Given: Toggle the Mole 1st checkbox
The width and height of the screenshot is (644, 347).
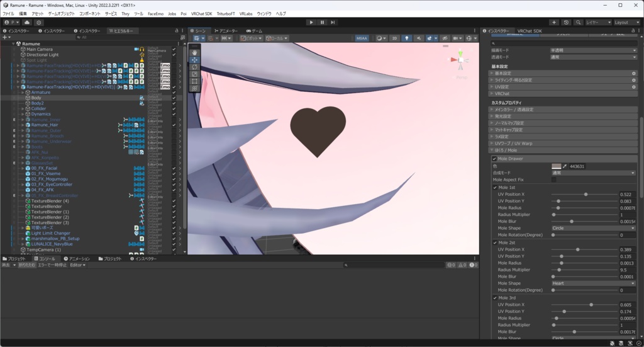Looking at the screenshot, I should coord(495,188).
